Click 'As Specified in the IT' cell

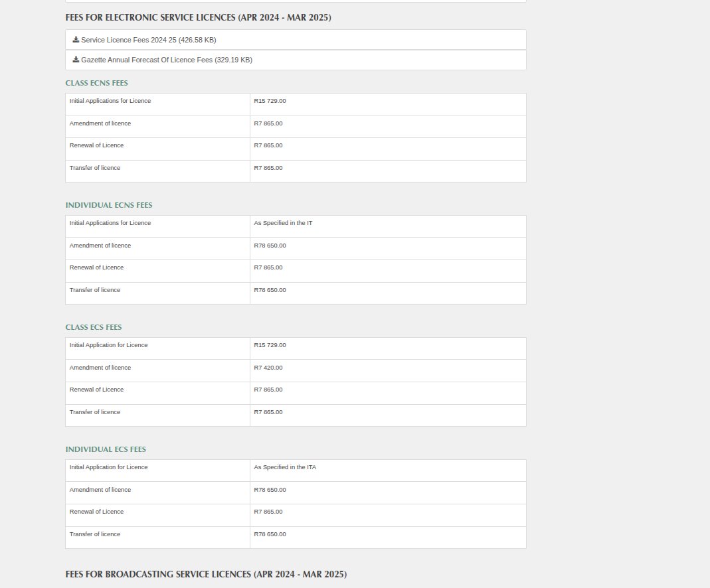[283, 223]
